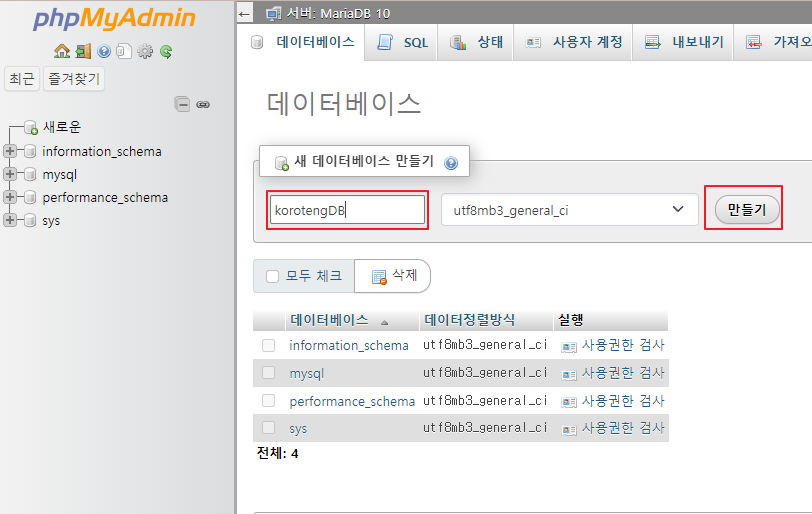Viewport: 812px width, 514px height.
Task: Click the privileges icon in mysql row
Action: (x=569, y=374)
